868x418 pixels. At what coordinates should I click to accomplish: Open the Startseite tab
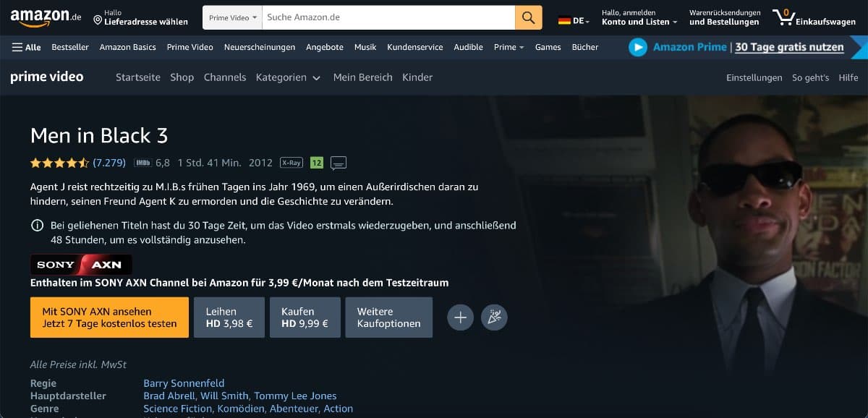click(x=138, y=77)
